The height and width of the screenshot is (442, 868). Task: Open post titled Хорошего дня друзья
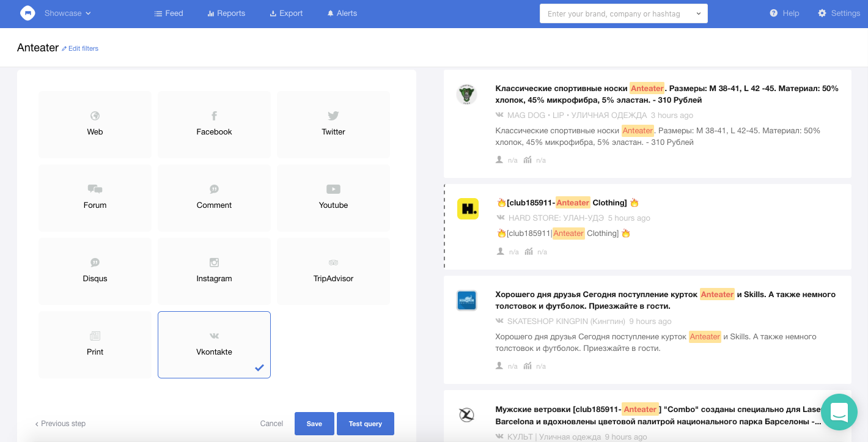[x=665, y=300]
